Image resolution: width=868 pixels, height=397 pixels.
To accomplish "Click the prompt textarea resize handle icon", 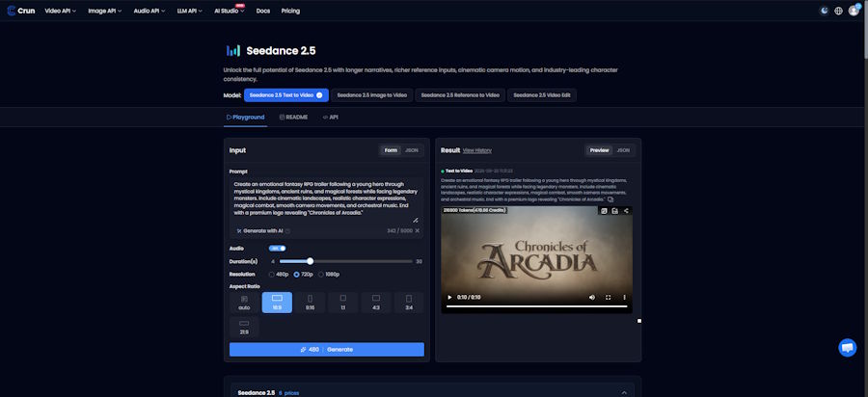I will coord(416,220).
